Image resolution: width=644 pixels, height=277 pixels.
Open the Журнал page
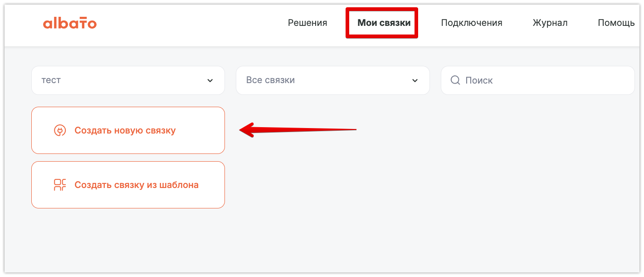click(x=550, y=23)
